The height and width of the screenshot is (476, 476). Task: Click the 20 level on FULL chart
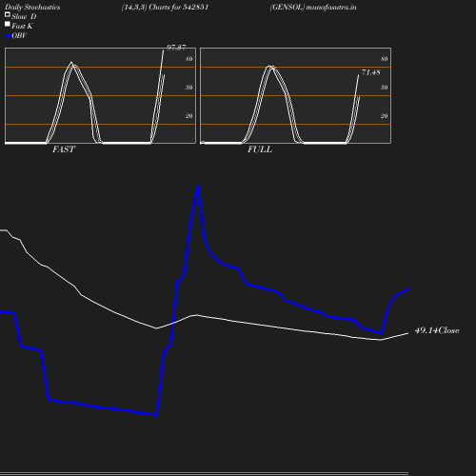(x=385, y=116)
